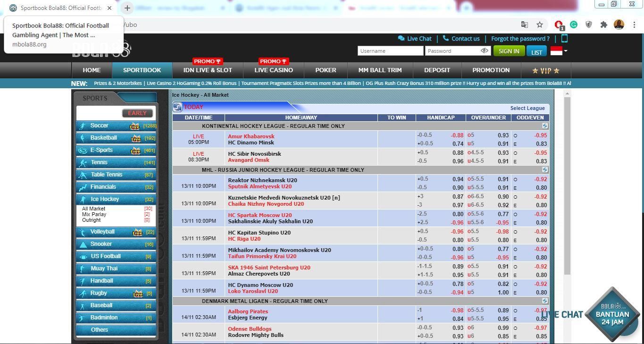Screen dimensions: 644x344
Task: Open a new browser tab
Action: (127, 8)
